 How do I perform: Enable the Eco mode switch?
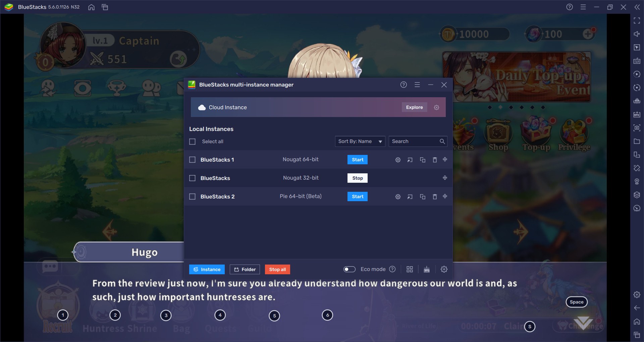point(349,269)
